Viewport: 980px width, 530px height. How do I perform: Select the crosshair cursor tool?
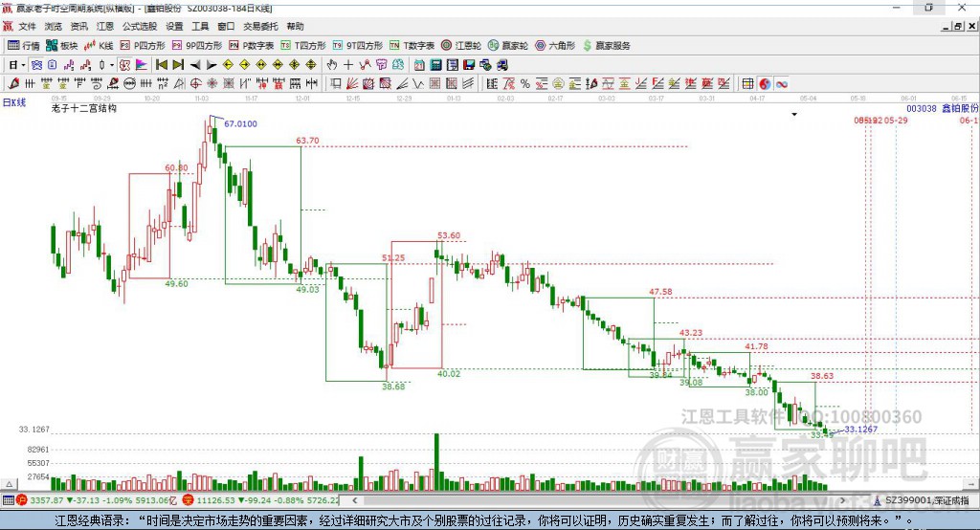coord(348,65)
